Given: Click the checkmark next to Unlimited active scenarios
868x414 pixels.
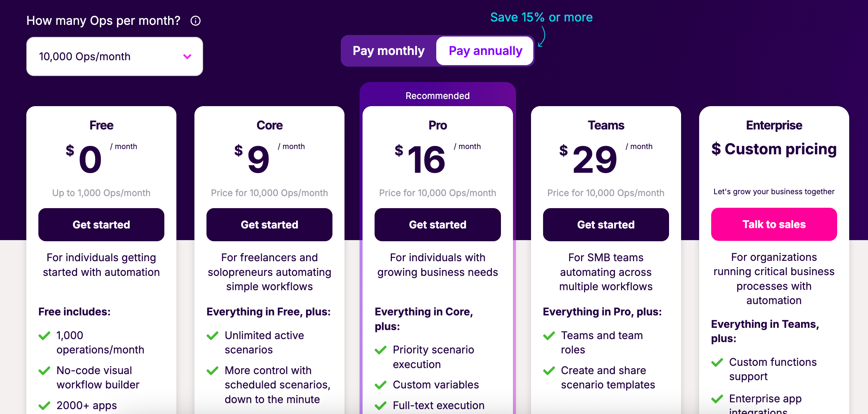Looking at the screenshot, I should 212,336.
